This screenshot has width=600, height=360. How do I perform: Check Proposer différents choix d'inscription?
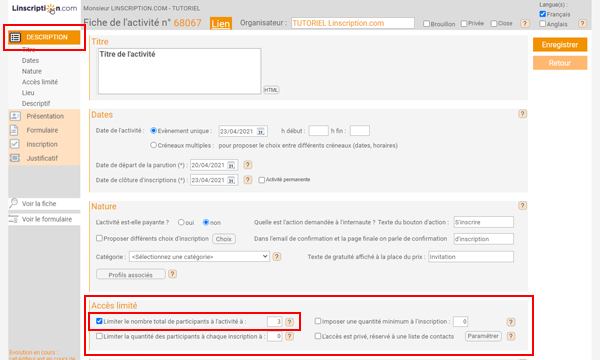pos(99,238)
